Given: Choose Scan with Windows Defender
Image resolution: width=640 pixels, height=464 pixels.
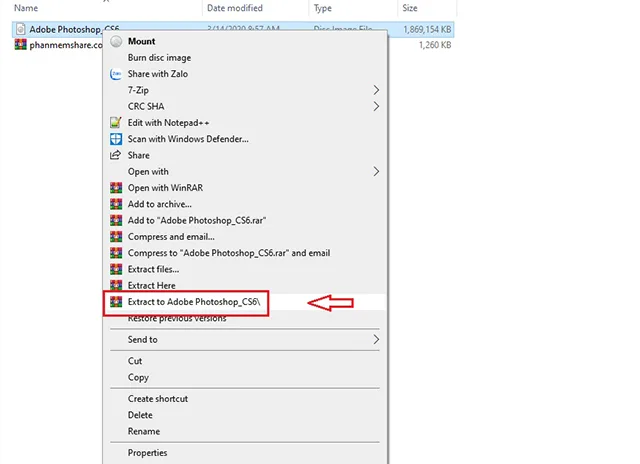Looking at the screenshot, I should tap(188, 139).
